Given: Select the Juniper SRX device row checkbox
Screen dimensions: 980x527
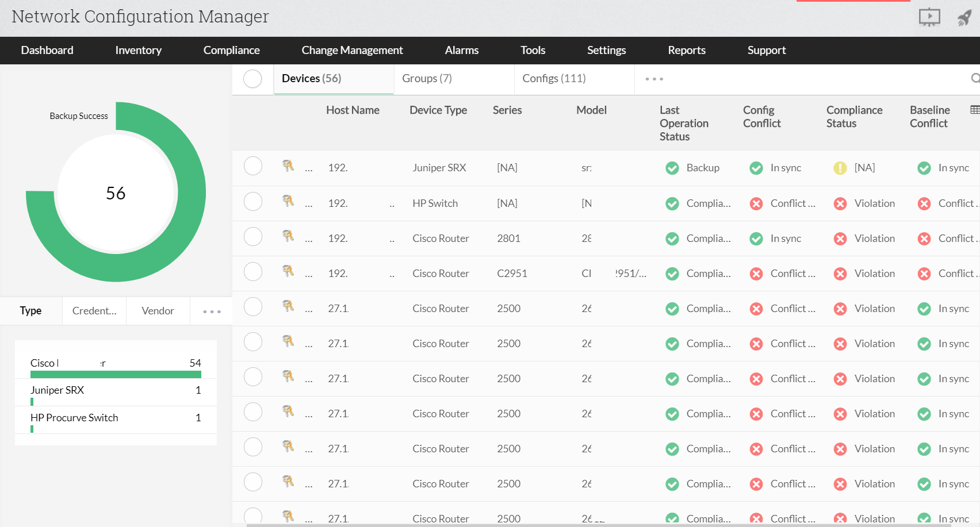Looking at the screenshot, I should coord(253,166).
